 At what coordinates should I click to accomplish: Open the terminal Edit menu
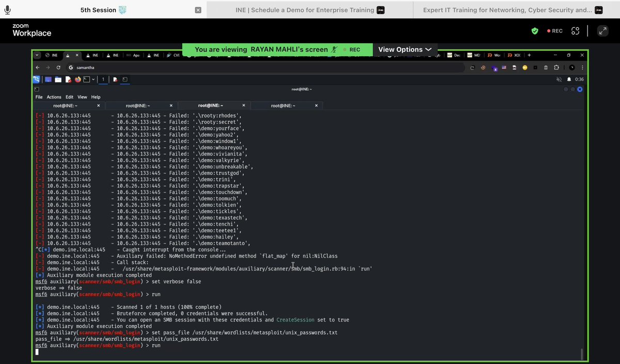coord(69,97)
